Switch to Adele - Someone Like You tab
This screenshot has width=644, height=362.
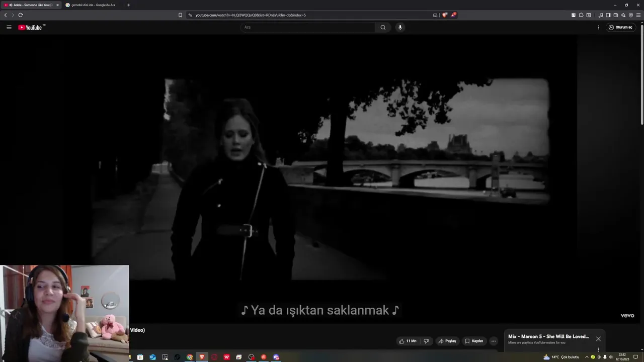click(31, 5)
